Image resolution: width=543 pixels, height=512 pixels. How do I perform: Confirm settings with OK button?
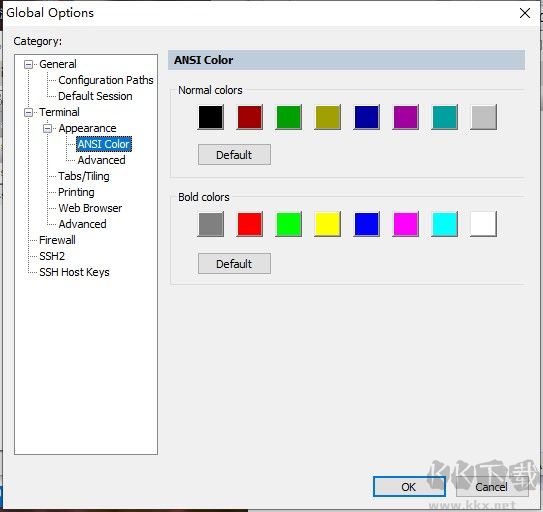point(409,487)
